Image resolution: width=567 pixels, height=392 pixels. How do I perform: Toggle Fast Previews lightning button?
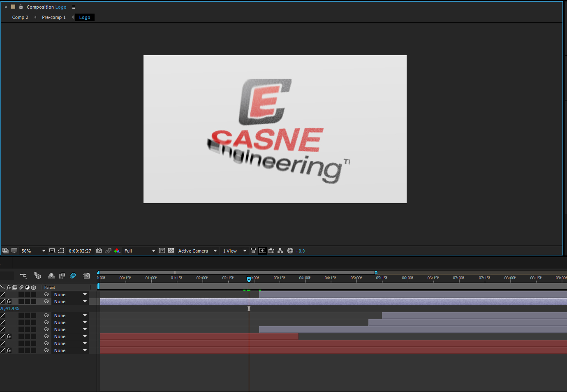262,251
